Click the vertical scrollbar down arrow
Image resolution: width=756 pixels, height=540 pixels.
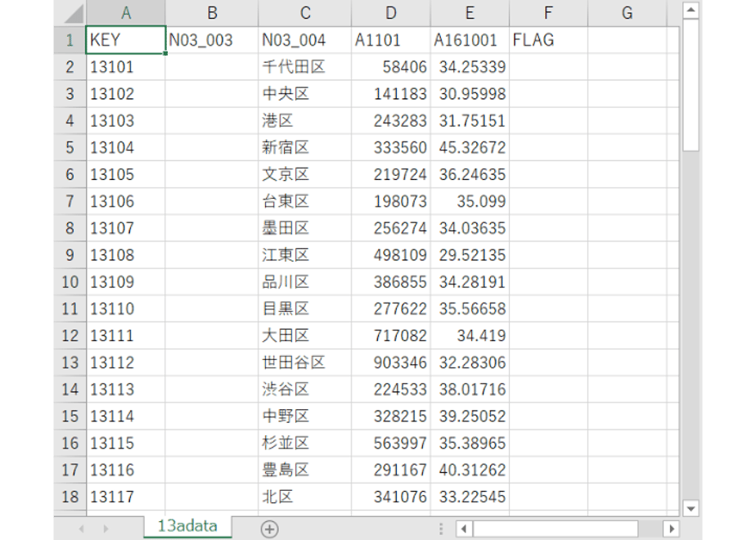click(691, 508)
